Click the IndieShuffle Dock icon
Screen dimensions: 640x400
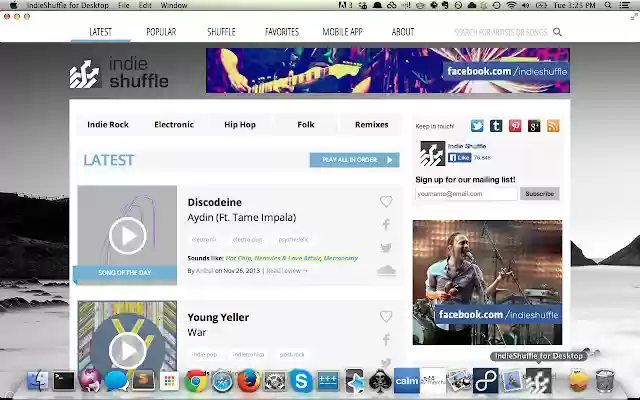click(x=538, y=380)
